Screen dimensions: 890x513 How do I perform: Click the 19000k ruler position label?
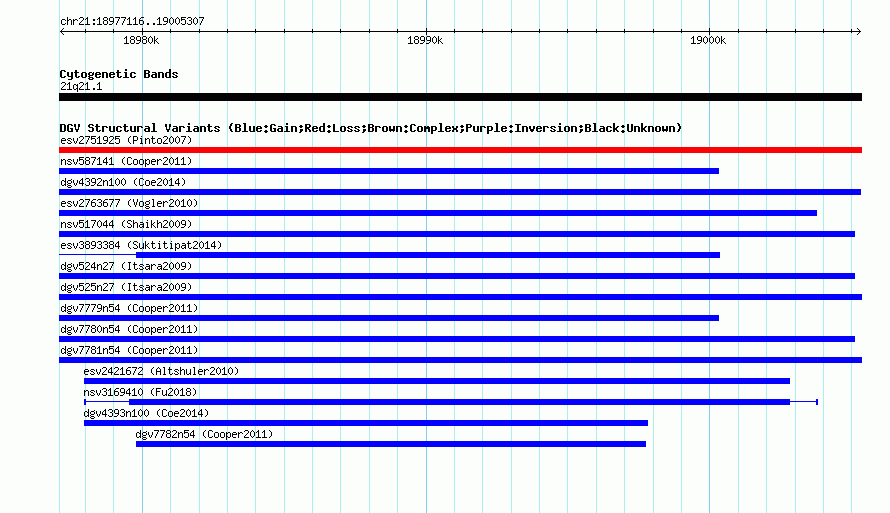point(708,40)
